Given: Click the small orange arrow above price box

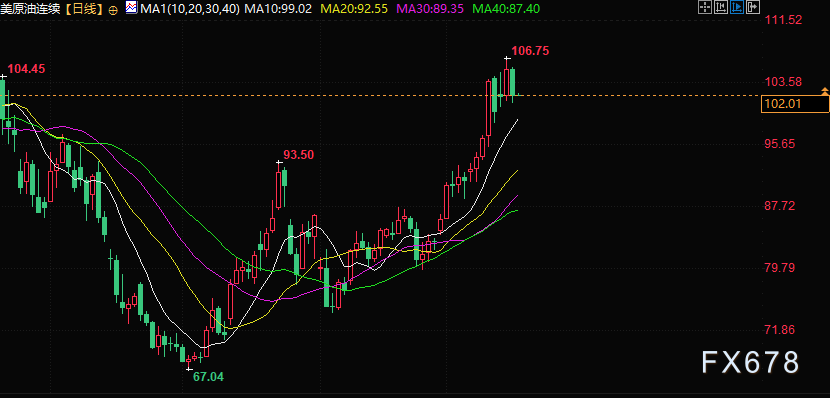Looking at the screenshot, I should pos(825,92).
